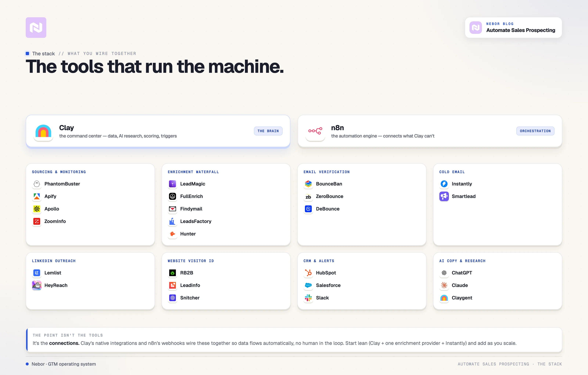Click the Lemlist blue icon
The height and width of the screenshot is (375, 588).
click(37, 273)
